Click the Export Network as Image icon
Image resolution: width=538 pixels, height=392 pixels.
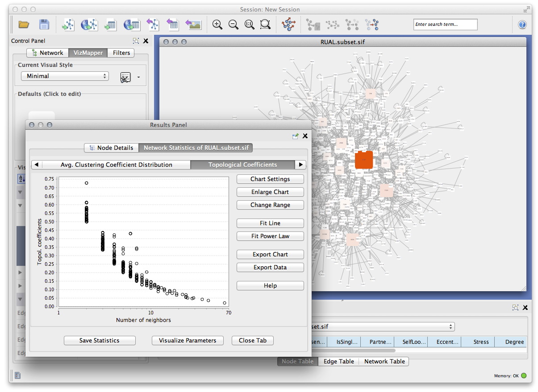point(193,25)
